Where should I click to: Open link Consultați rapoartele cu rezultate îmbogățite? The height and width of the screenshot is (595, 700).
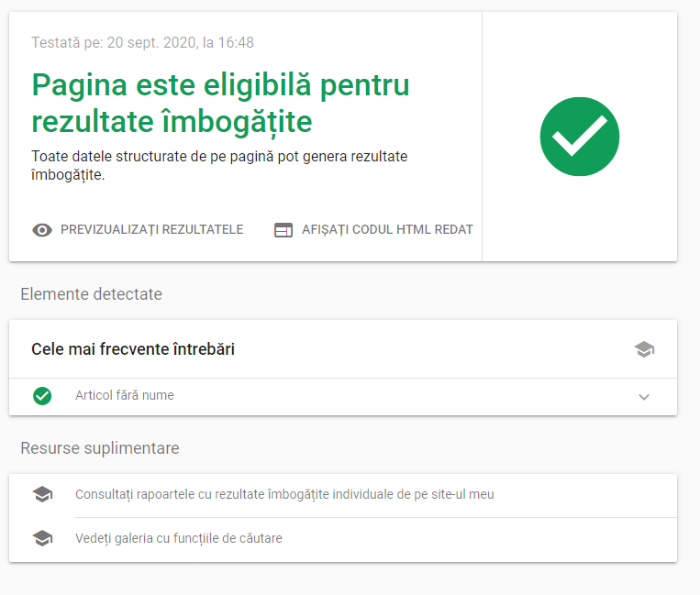coord(284,494)
